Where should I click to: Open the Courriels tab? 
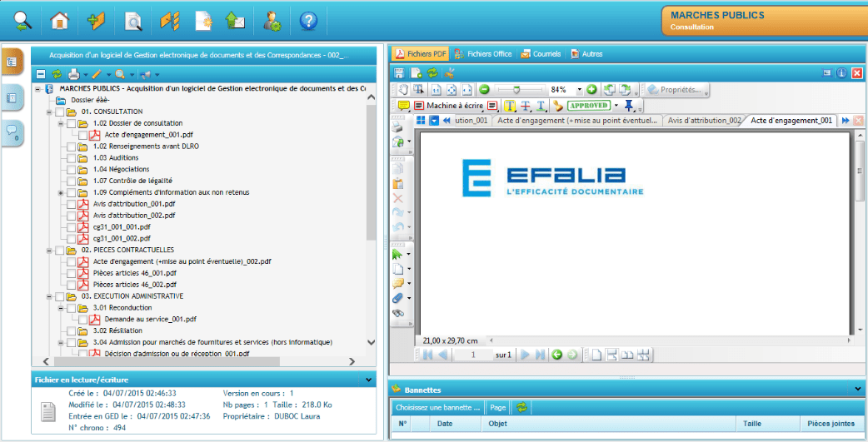click(x=541, y=54)
